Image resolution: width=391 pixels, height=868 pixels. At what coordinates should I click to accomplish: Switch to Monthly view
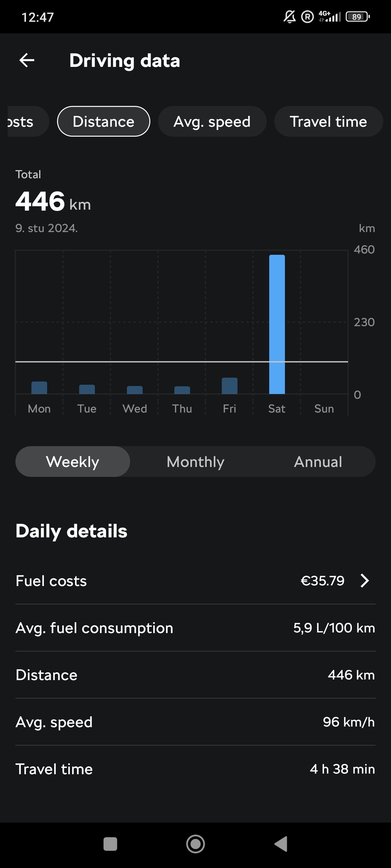(x=195, y=462)
